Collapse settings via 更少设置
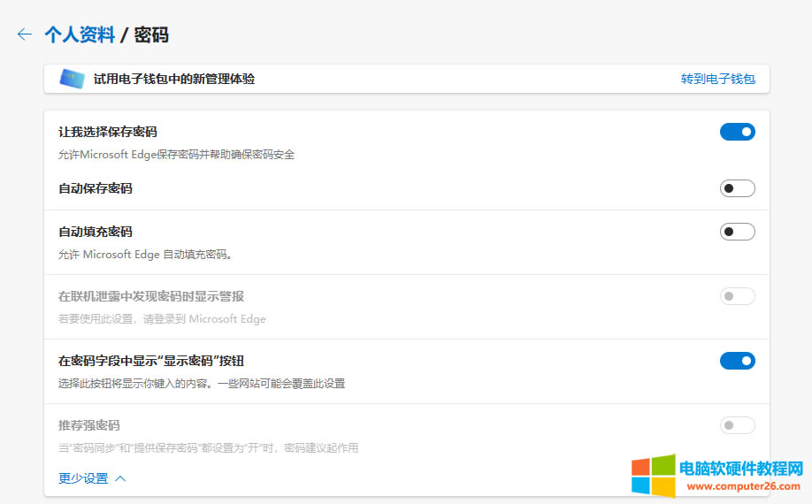The width and height of the screenshot is (812, 504). 83,478
